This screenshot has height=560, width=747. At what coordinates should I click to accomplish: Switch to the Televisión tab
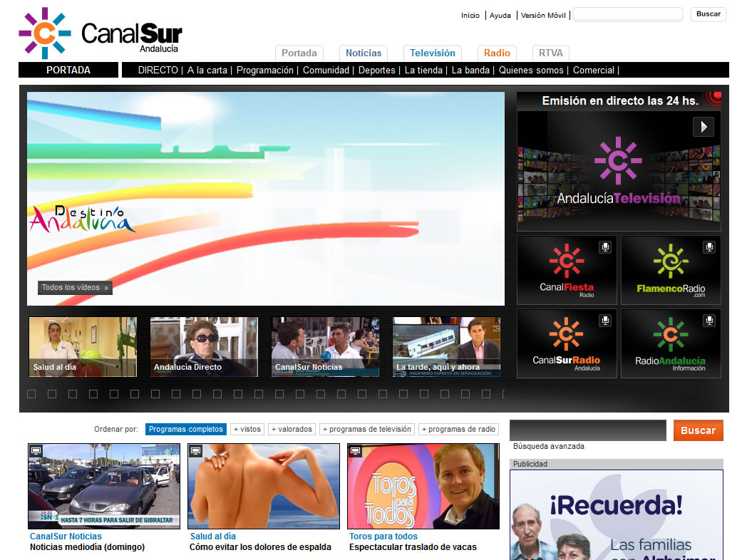[x=433, y=53]
